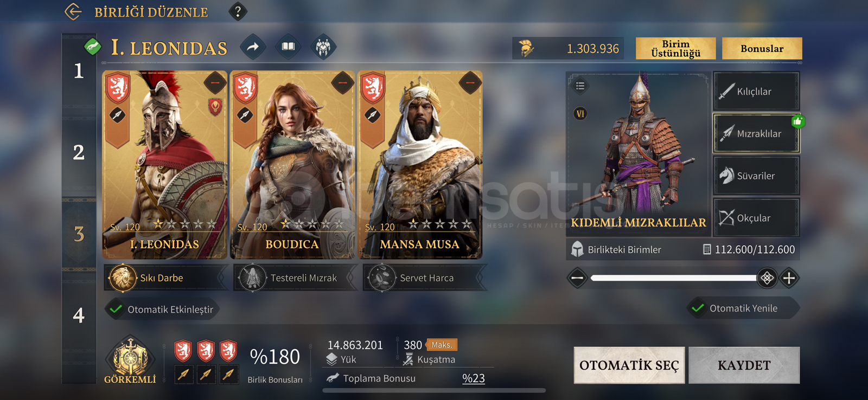This screenshot has height=400, width=868.
Task: Open the list icon on the Kıdemli Mızraklılar card
Action: click(x=580, y=86)
